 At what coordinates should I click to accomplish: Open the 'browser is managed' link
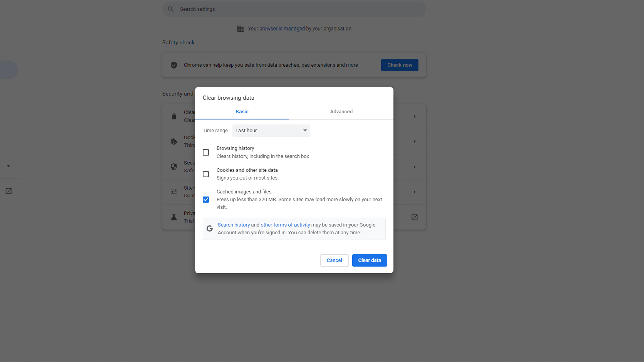click(282, 28)
